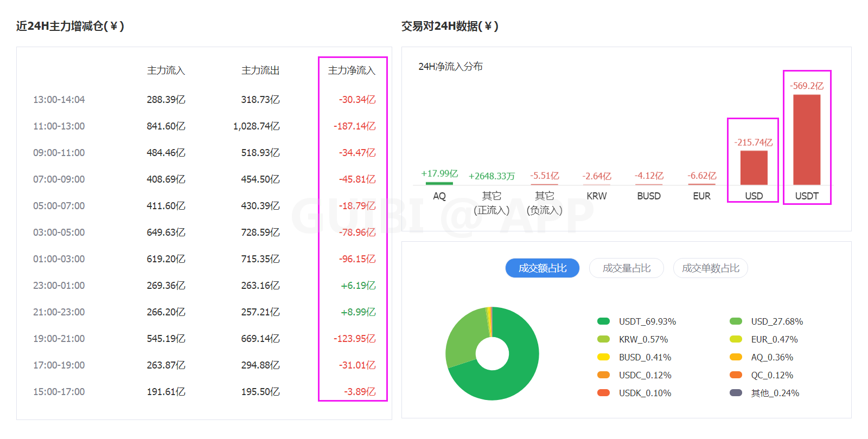The width and height of the screenshot is (868, 439).
Task: Click the green AQ bar in chart
Action: 439,183
